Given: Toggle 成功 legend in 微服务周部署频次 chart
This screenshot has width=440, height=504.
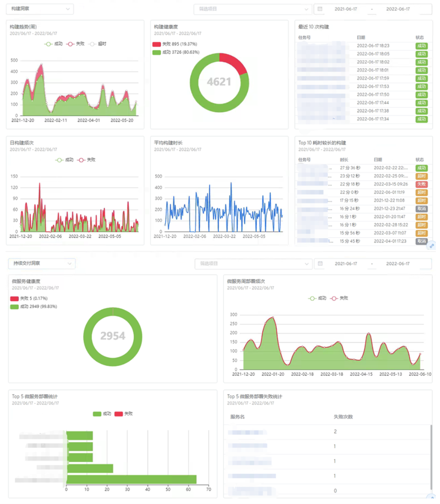Looking at the screenshot, I should coord(317,298).
